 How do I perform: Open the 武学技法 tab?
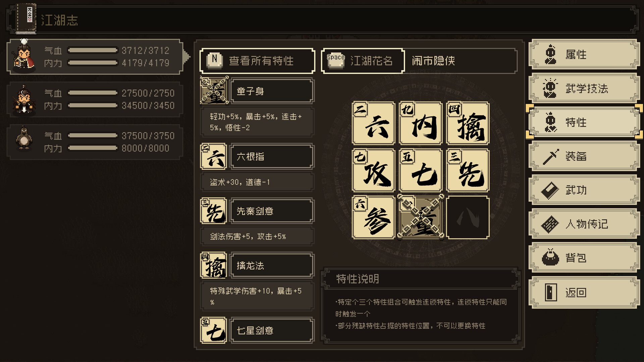click(584, 88)
